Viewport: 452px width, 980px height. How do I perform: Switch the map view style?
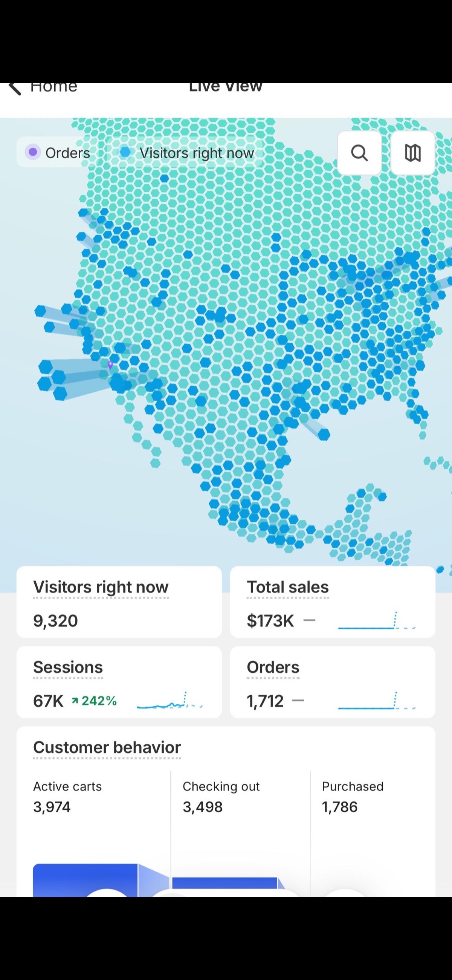(412, 153)
